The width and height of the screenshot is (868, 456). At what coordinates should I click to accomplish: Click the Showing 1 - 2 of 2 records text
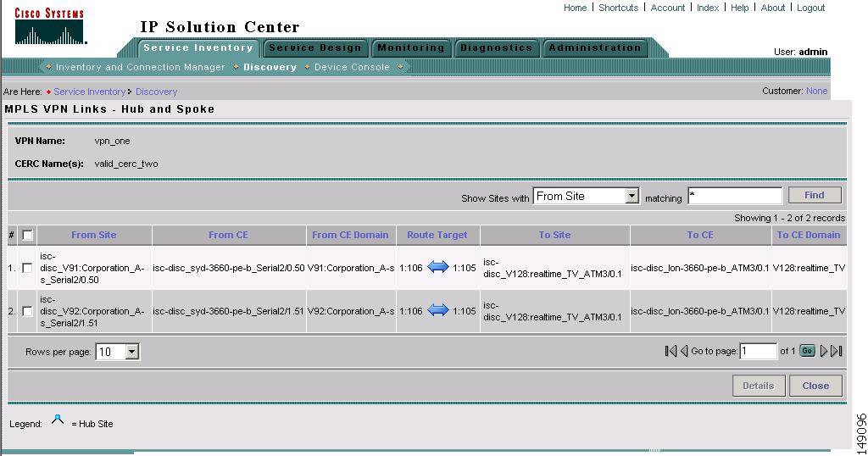(790, 218)
